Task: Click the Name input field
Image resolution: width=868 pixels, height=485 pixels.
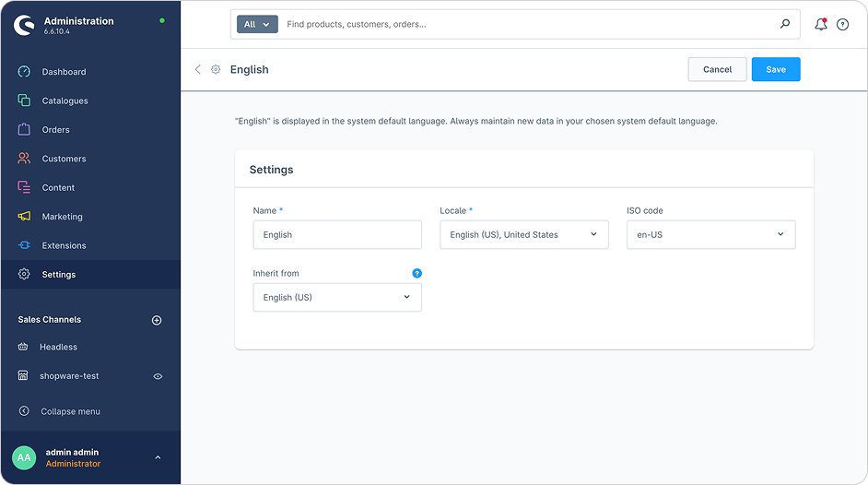Action: 337,235
